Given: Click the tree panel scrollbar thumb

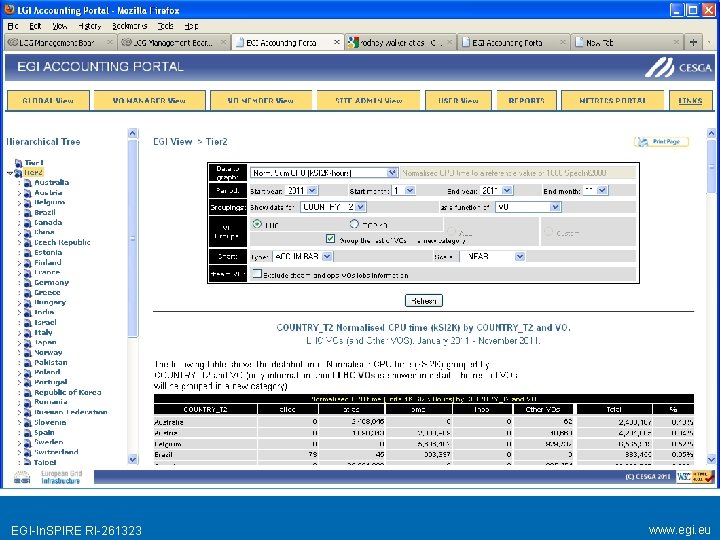Looking at the screenshot, I should (x=133, y=238).
